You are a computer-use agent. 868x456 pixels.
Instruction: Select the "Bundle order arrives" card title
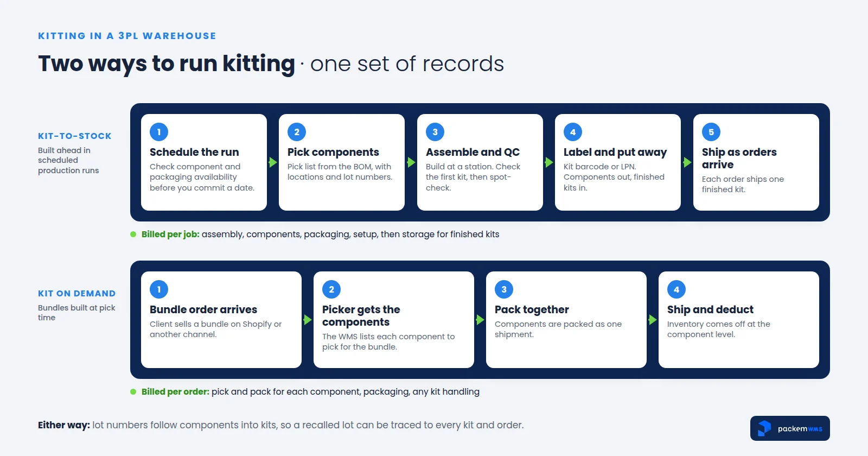(203, 309)
